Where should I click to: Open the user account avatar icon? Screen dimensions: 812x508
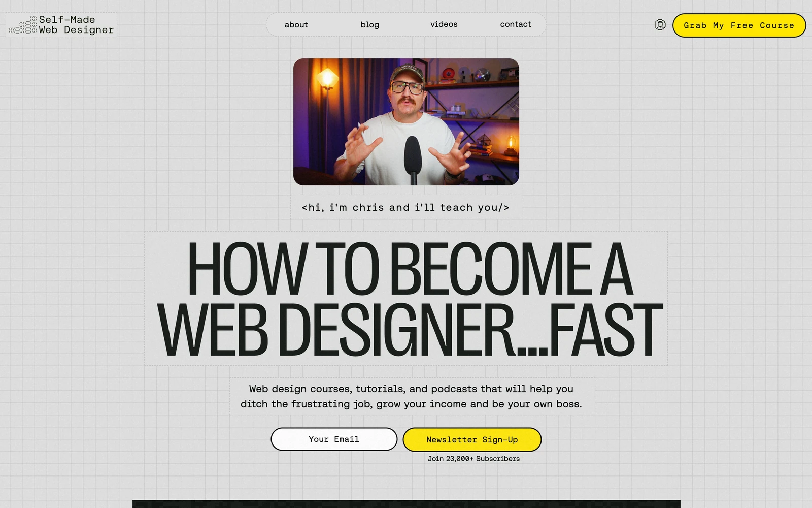pos(660,25)
